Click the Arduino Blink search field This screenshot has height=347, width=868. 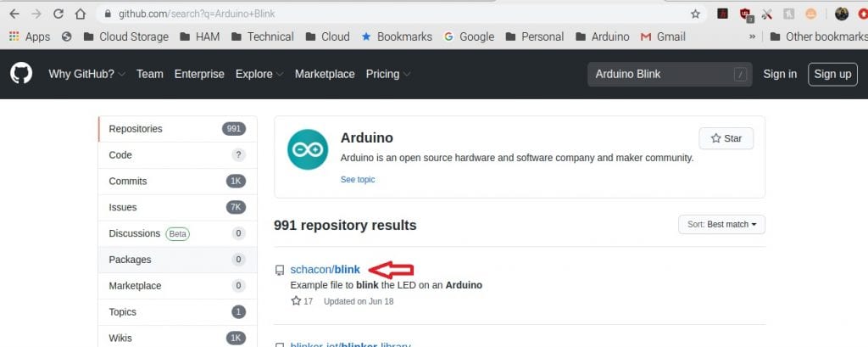(670, 75)
